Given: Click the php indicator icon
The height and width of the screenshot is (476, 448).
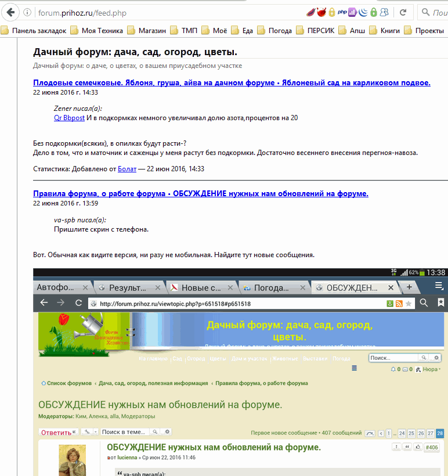Looking at the screenshot, I should [x=342, y=12].
